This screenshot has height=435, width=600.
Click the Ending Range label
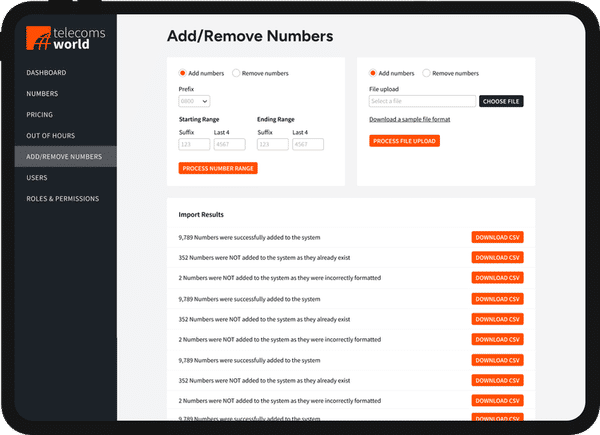[276, 119]
